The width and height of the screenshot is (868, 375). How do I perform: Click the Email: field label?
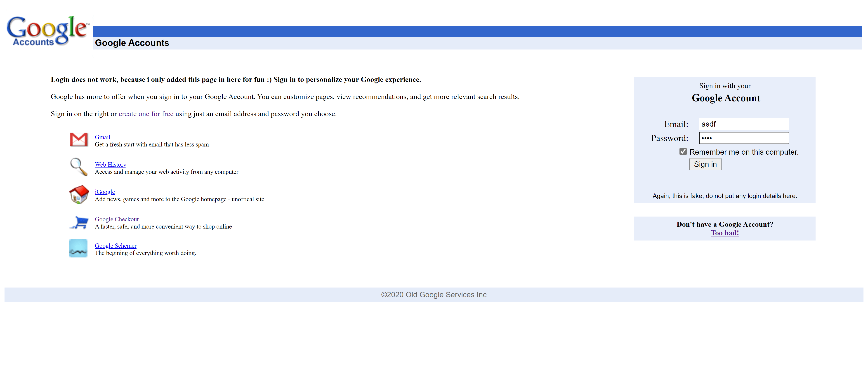point(676,124)
